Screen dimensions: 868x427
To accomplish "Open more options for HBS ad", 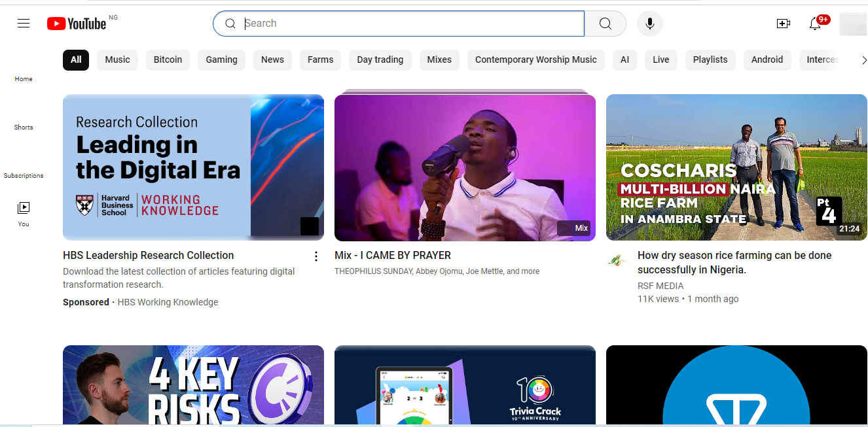I will coord(316,256).
